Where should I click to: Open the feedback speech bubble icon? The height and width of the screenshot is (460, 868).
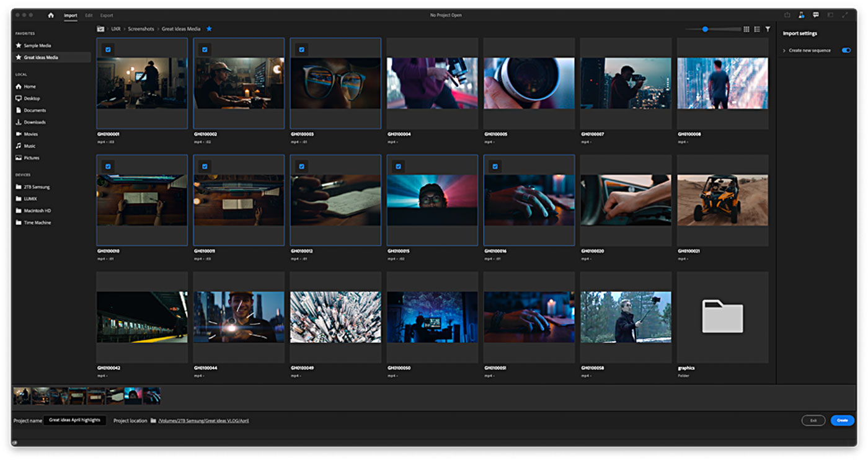coord(816,15)
